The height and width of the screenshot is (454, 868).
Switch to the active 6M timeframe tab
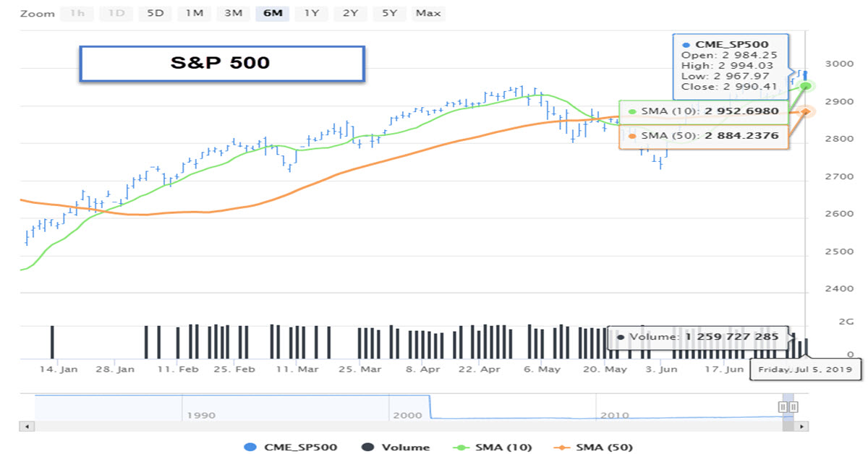[273, 13]
